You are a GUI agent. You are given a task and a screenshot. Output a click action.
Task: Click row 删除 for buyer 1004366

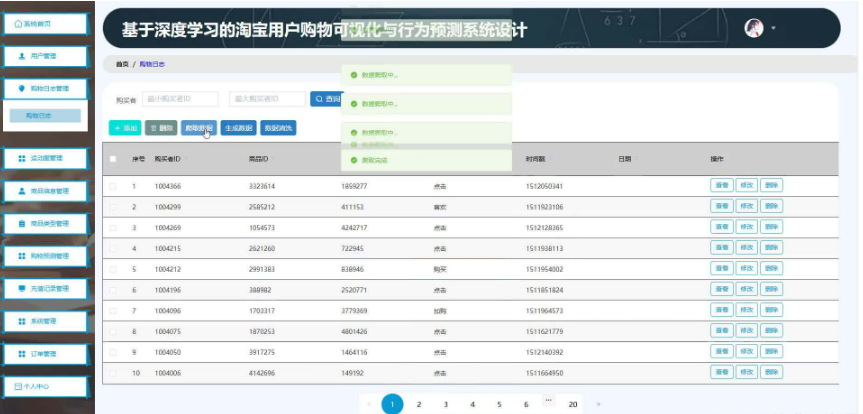pos(771,186)
